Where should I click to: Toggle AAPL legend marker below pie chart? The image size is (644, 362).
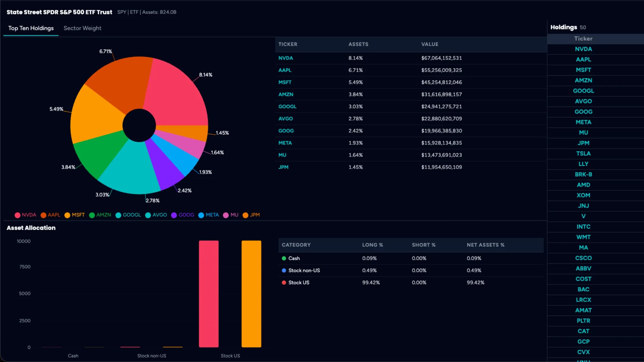point(43,215)
